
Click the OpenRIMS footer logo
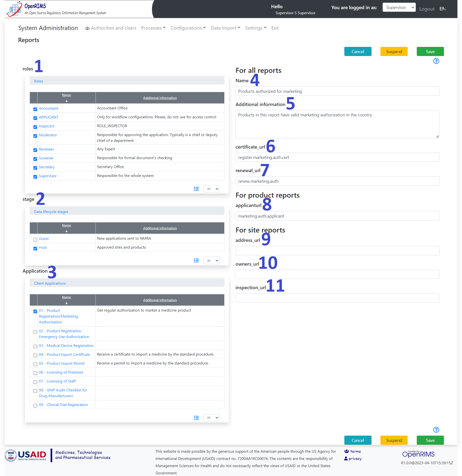coord(418,454)
